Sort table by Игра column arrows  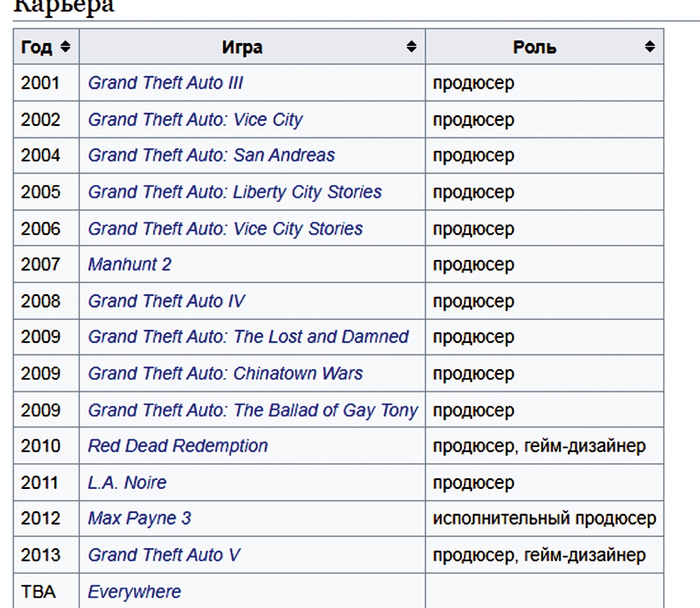coord(412,46)
